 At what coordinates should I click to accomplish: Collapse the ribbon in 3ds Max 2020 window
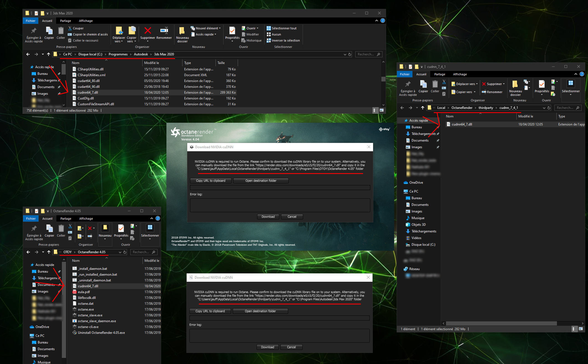pyautogui.click(x=377, y=20)
